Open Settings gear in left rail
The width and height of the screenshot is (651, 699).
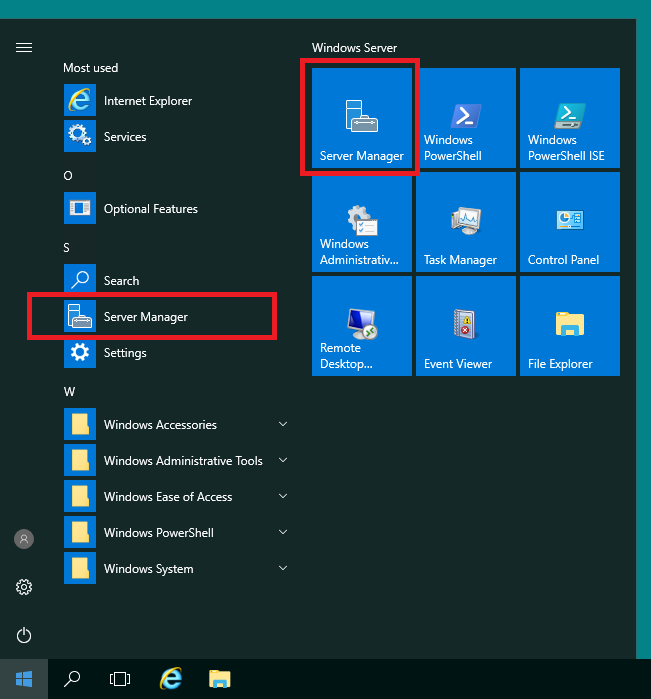(24, 587)
